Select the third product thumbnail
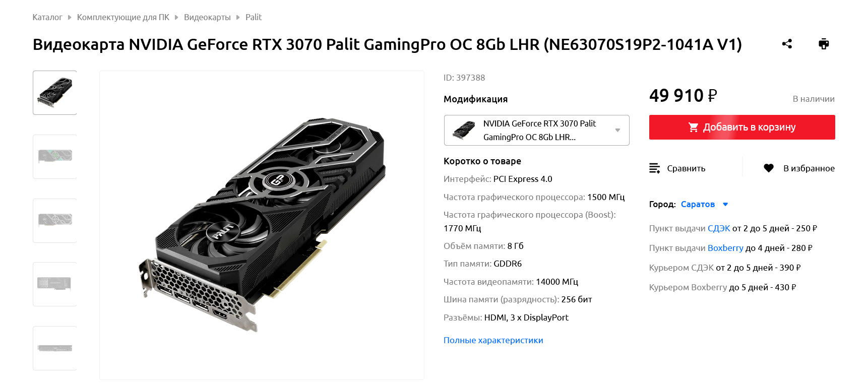868x384 pixels. tap(55, 221)
